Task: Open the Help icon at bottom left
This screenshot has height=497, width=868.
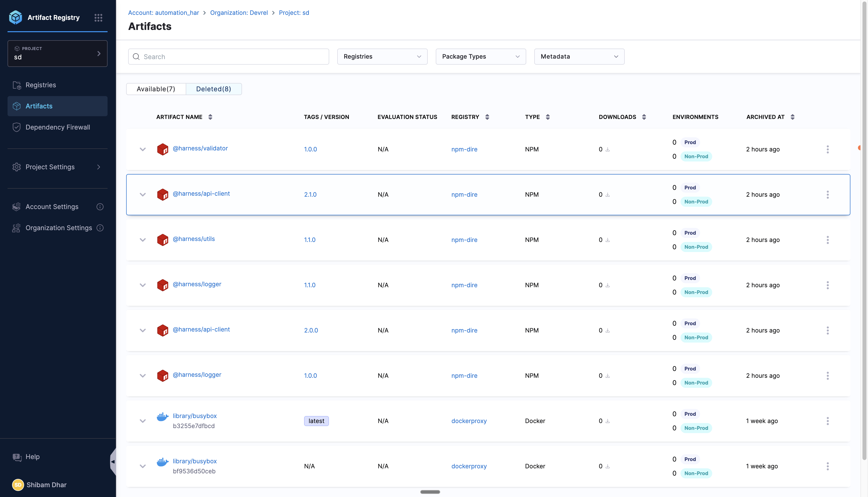Action: tap(17, 457)
